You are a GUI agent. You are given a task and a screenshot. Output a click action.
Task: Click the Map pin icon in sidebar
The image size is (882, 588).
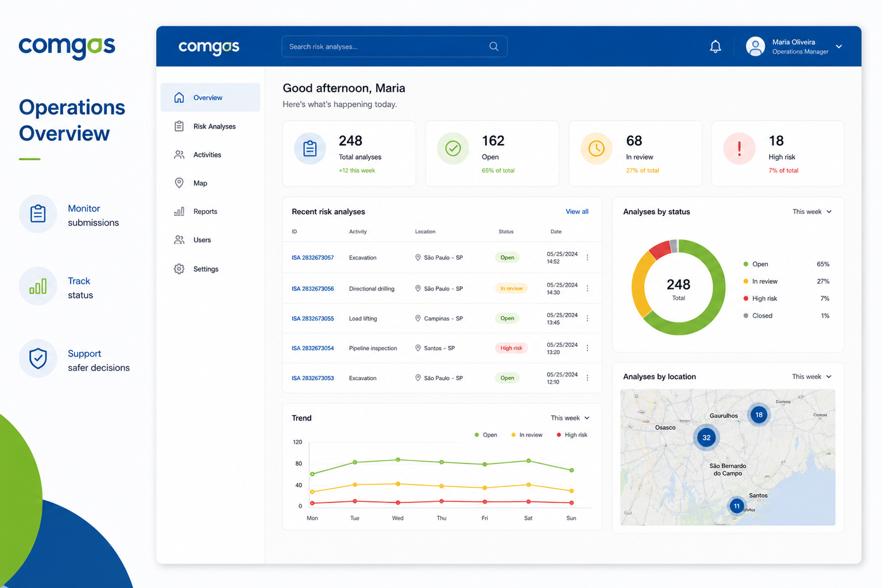tap(179, 183)
